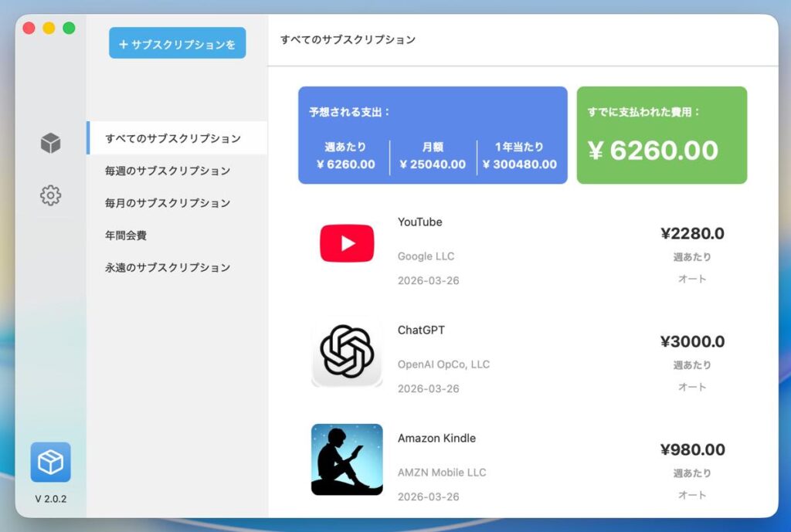Open 永遠のサブスクリプション category
Screen dimensions: 791x532
168,268
